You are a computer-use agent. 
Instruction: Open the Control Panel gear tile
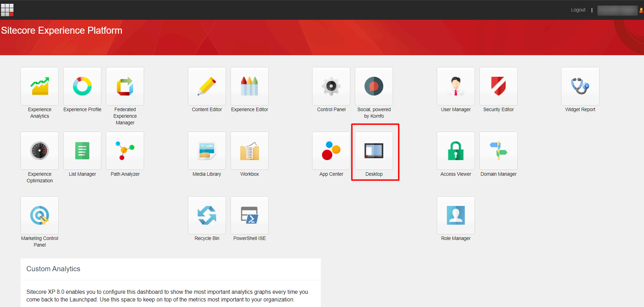click(331, 86)
